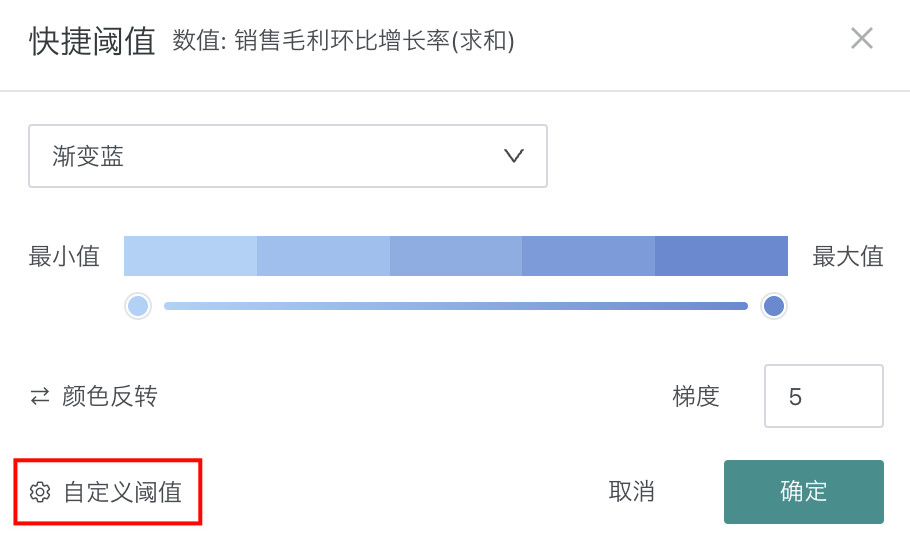Screen dimensions: 910x548
Task: Close the 快捷阈值 dialog
Action: pyautogui.click(x=861, y=39)
